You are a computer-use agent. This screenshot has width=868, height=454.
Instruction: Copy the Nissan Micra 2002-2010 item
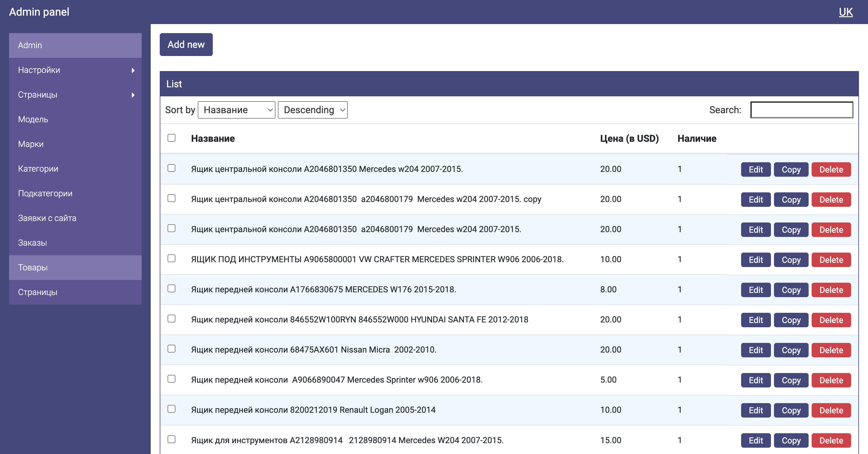791,350
